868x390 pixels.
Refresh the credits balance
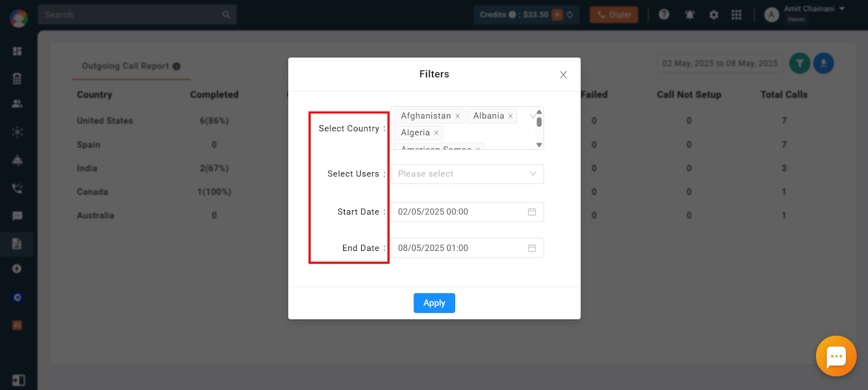[570, 15]
